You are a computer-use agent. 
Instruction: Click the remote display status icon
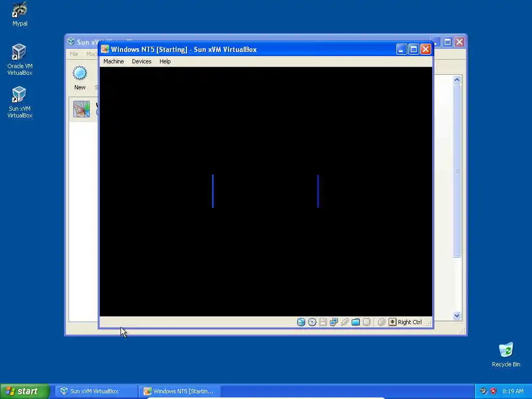click(x=366, y=322)
